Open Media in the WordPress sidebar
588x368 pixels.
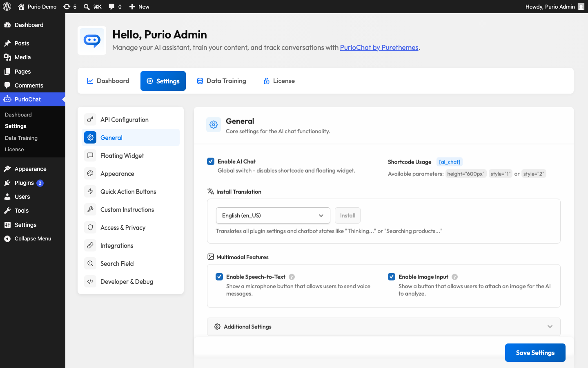33,57
